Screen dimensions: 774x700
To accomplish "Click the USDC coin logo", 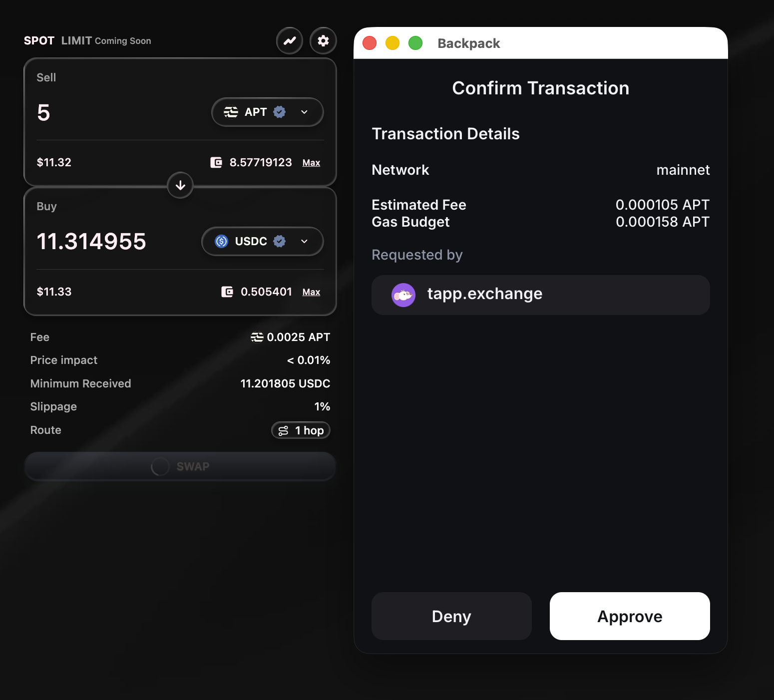I will point(221,241).
